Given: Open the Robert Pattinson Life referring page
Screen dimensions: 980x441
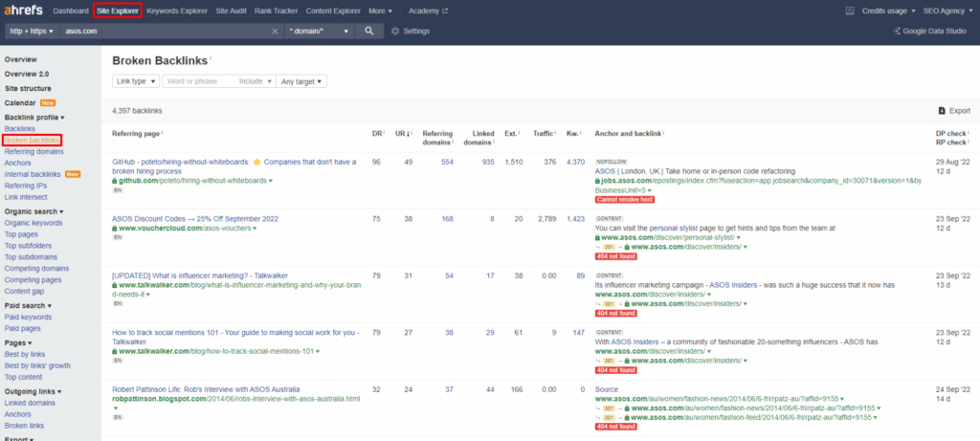Looking at the screenshot, I should pos(206,389).
